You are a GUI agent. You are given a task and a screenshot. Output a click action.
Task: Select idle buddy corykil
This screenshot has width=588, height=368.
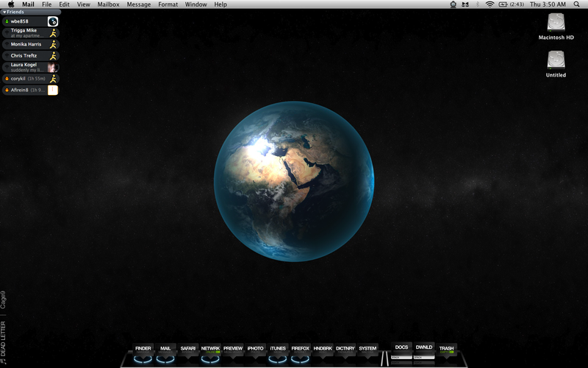click(x=30, y=79)
